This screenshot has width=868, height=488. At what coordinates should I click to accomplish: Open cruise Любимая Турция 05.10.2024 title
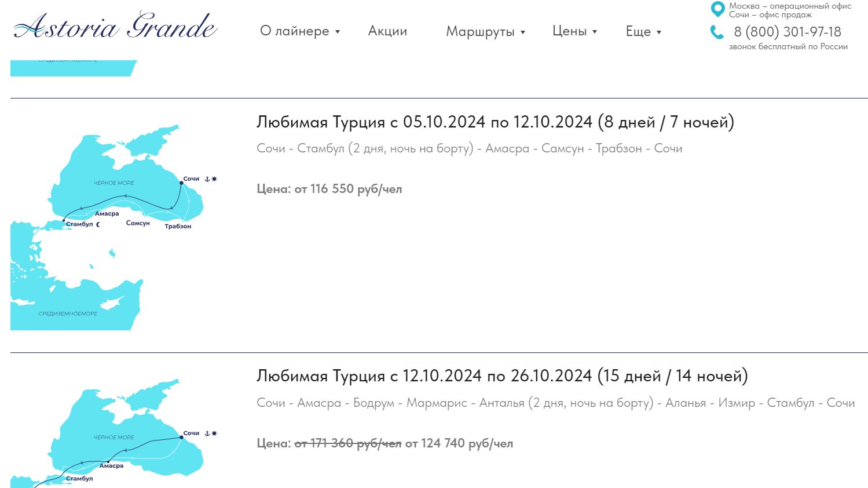[495, 122]
